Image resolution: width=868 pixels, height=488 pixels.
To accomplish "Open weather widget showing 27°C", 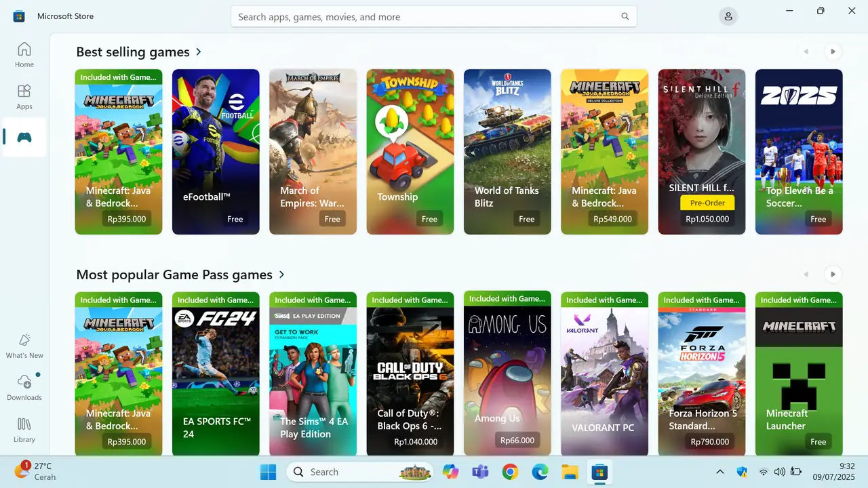I will pos(35,472).
